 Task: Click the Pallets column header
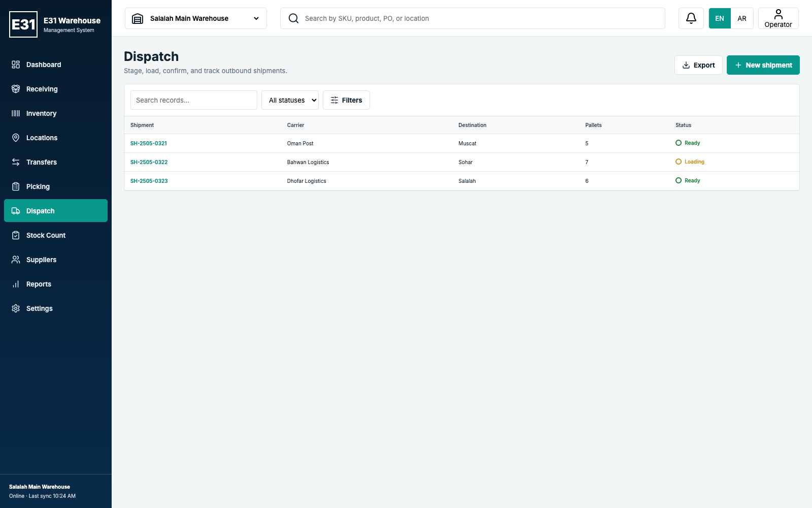tap(593, 125)
